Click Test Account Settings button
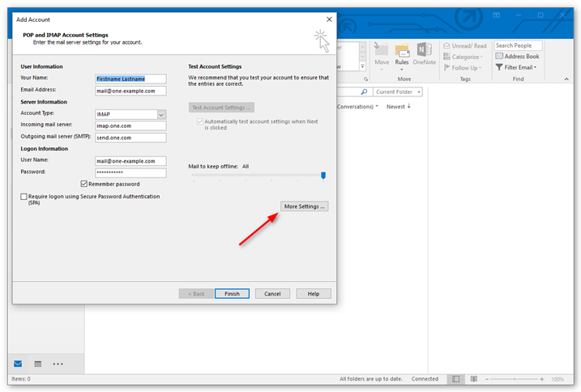 tap(221, 108)
